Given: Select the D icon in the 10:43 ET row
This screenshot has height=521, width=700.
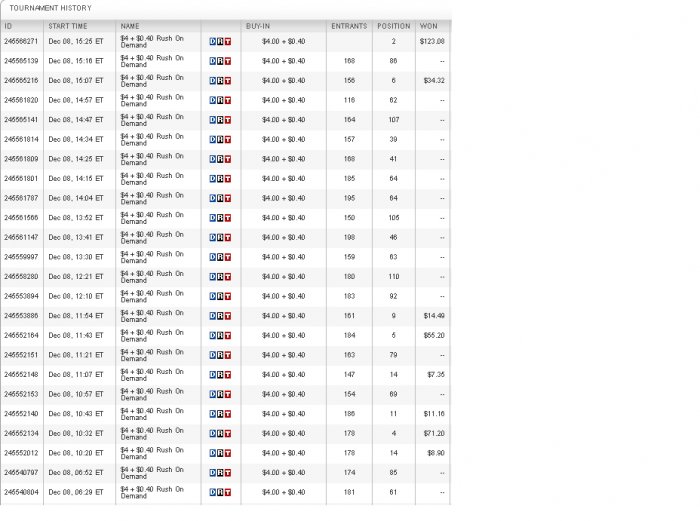Looking at the screenshot, I should [x=212, y=414].
